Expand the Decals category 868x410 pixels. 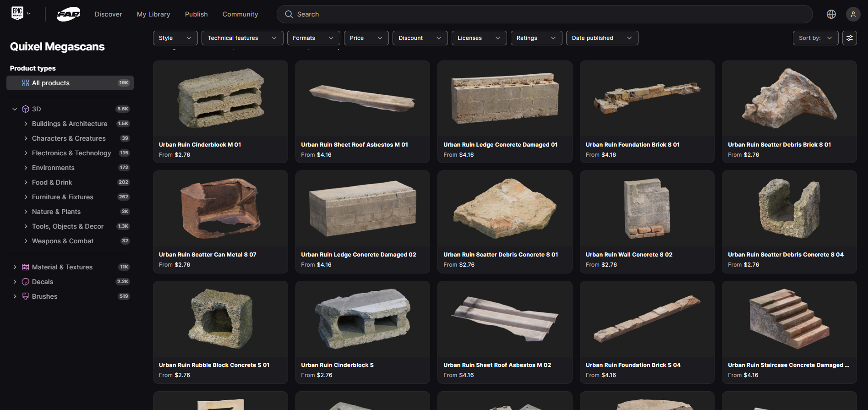click(x=15, y=282)
